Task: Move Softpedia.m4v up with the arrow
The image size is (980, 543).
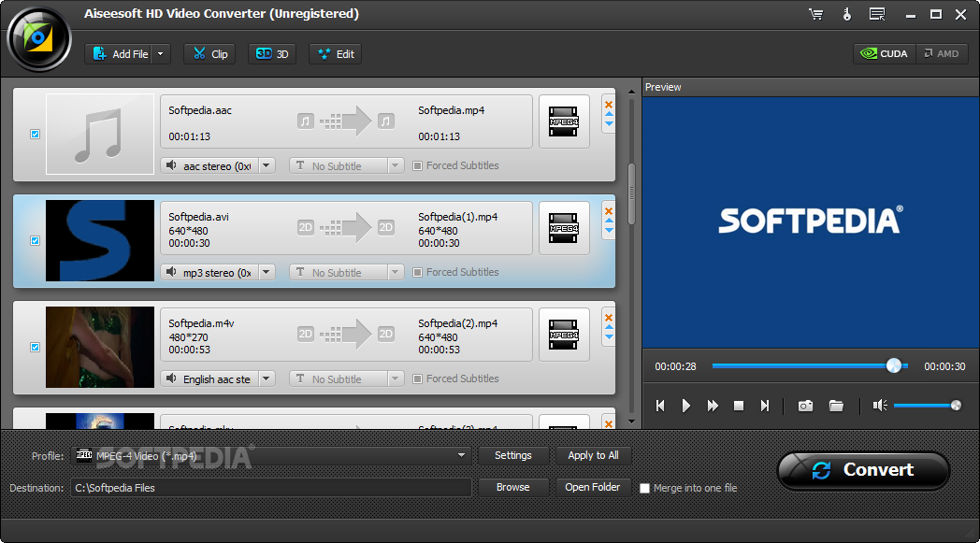Action: (609, 327)
